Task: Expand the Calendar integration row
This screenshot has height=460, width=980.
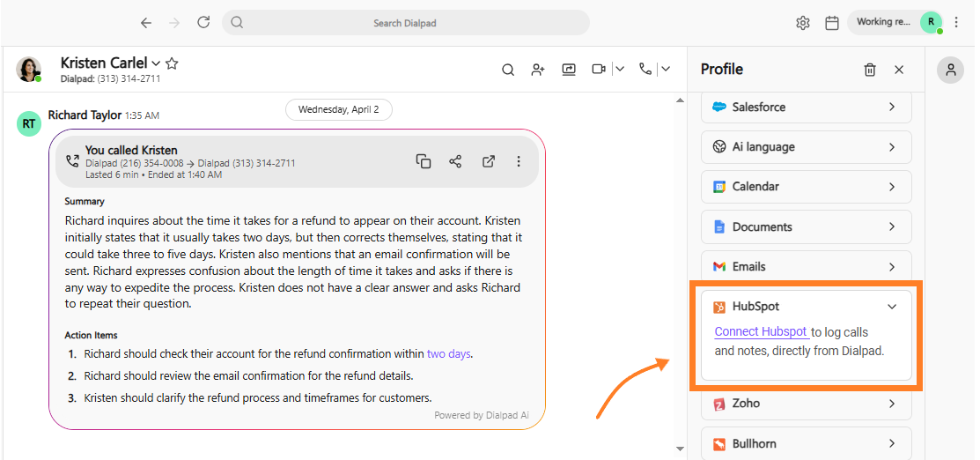Action: (x=807, y=187)
